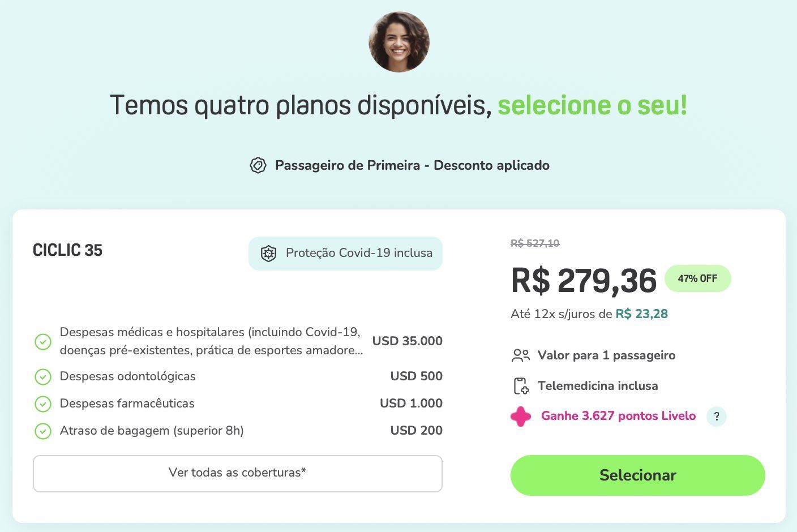
Task: Select the CICLIC 35 plan
Action: pos(637,475)
